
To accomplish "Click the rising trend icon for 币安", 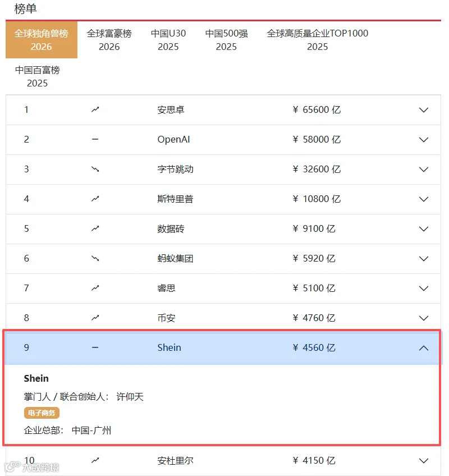I will click(x=95, y=318).
